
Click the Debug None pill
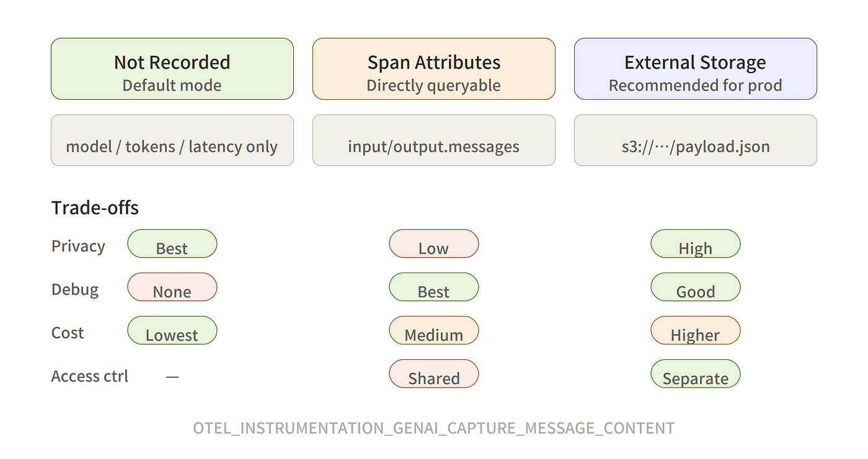[x=172, y=287]
